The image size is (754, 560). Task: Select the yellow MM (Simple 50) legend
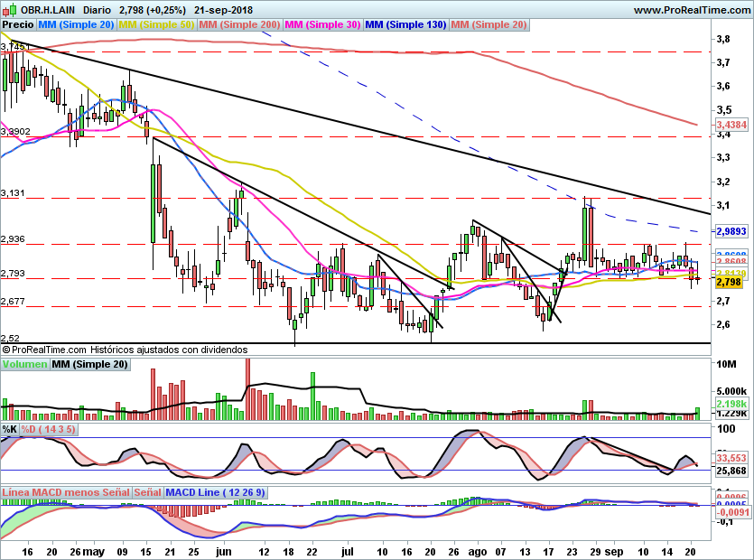(x=156, y=24)
